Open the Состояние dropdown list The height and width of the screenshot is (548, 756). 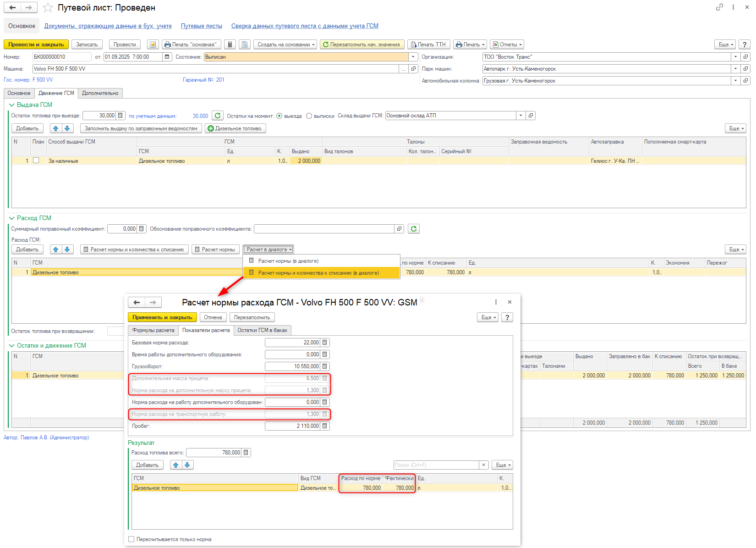pyautogui.click(x=413, y=57)
